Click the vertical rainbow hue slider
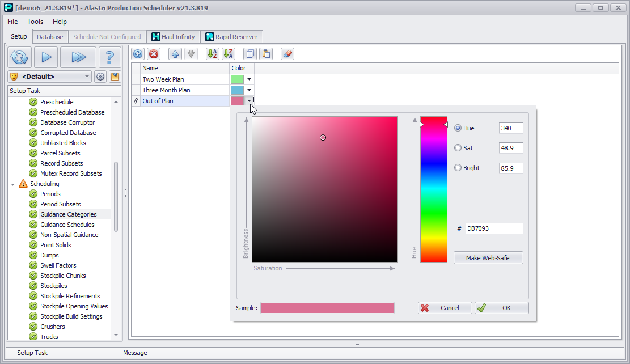The width and height of the screenshot is (630, 364). click(433, 189)
